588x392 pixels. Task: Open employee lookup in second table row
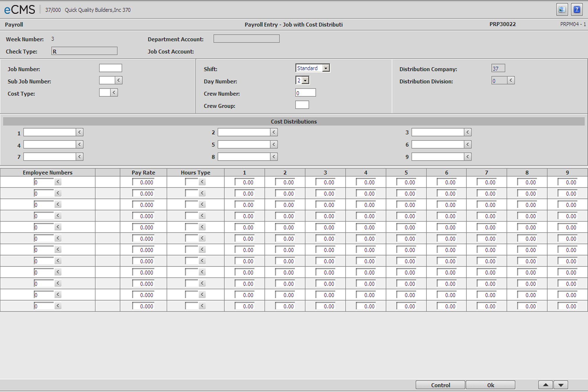tap(58, 193)
